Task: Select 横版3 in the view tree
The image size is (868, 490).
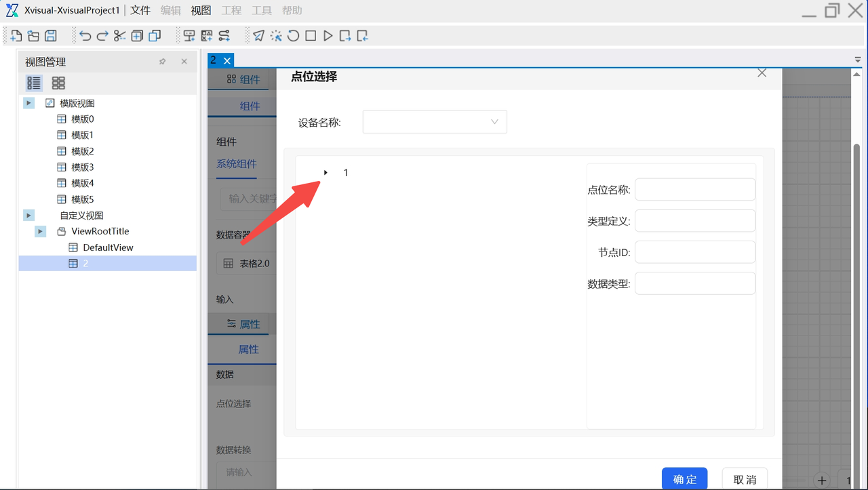Action: pyautogui.click(x=82, y=167)
